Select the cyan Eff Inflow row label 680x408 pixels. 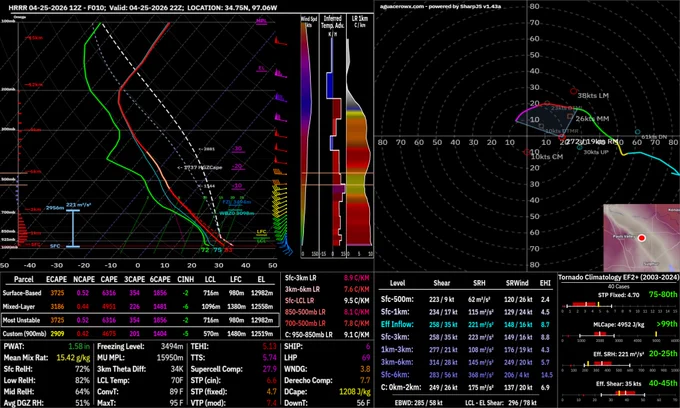pyautogui.click(x=397, y=325)
